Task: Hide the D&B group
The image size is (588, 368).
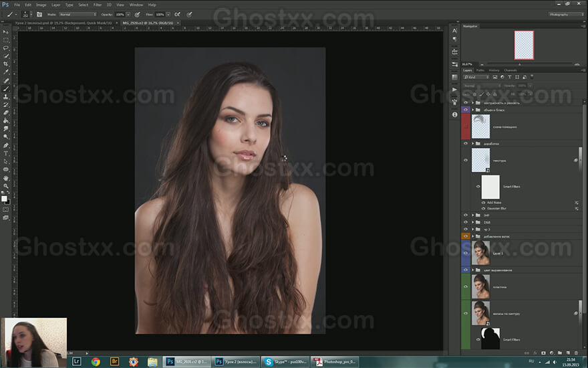Action: pos(466,222)
